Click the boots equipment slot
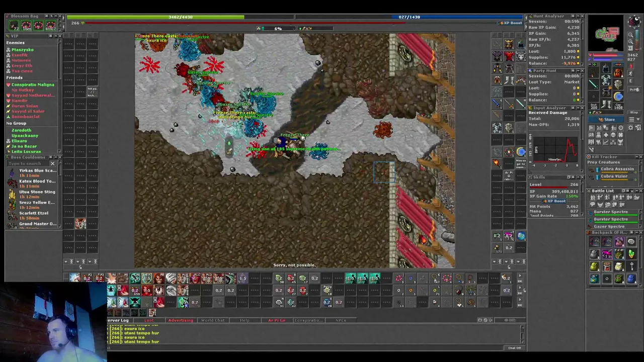This screenshot has width=644, height=362. [605, 104]
